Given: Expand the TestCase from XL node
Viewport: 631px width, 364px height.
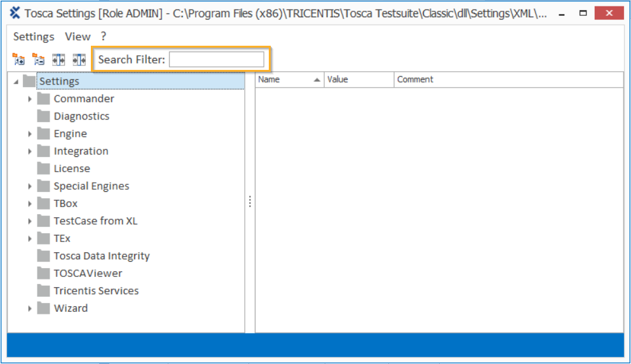Looking at the screenshot, I should tap(30, 221).
